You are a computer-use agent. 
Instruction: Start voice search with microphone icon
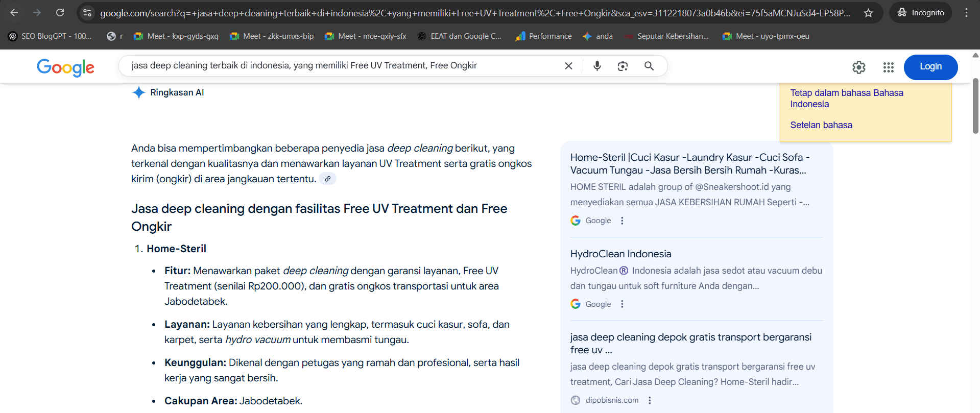click(x=597, y=66)
